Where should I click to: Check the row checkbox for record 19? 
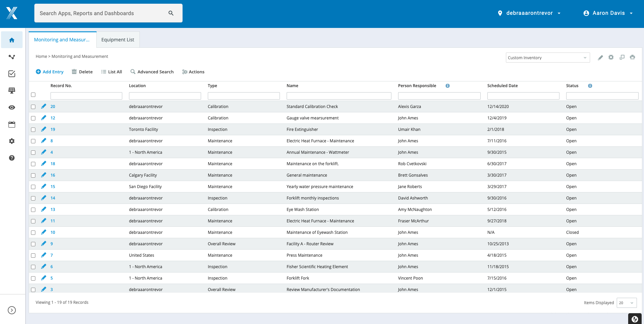(x=33, y=129)
